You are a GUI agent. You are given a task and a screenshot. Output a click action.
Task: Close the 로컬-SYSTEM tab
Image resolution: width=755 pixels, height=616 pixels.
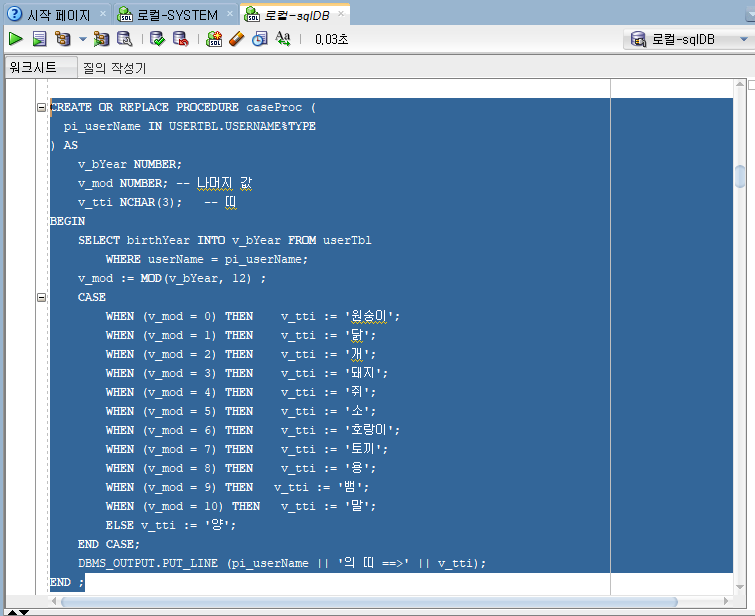point(230,14)
